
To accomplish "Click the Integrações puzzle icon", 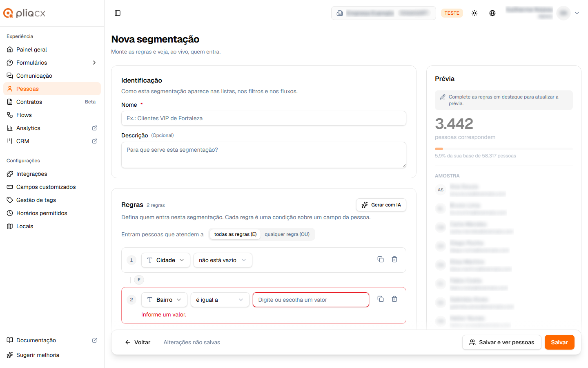I will tap(10, 174).
